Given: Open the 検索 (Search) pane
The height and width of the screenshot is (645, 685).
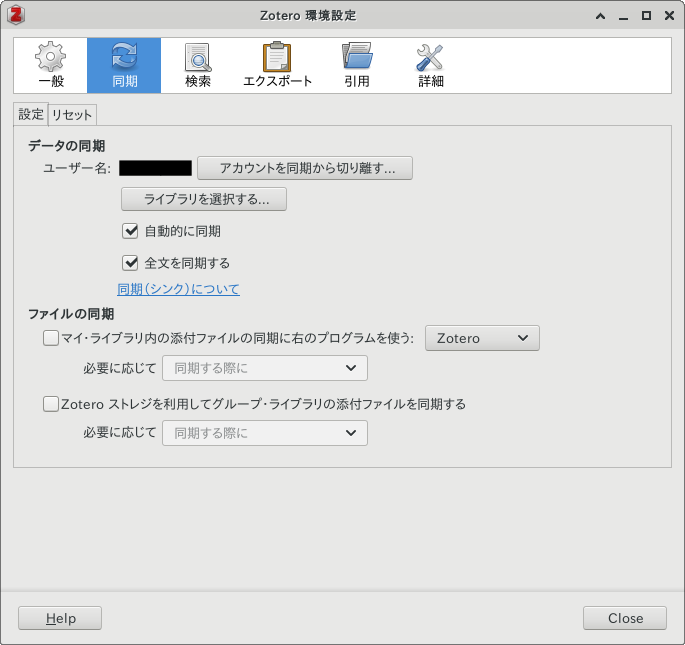Looking at the screenshot, I should (x=198, y=65).
